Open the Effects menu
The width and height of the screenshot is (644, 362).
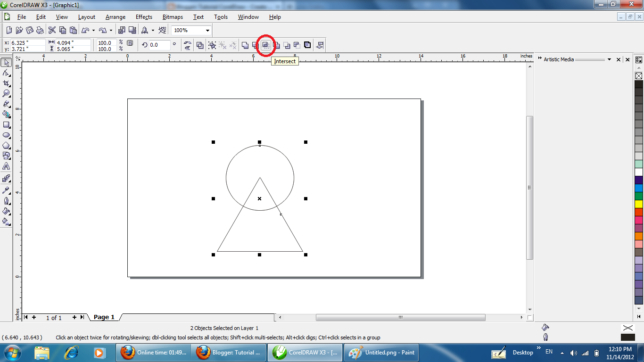pyautogui.click(x=144, y=17)
